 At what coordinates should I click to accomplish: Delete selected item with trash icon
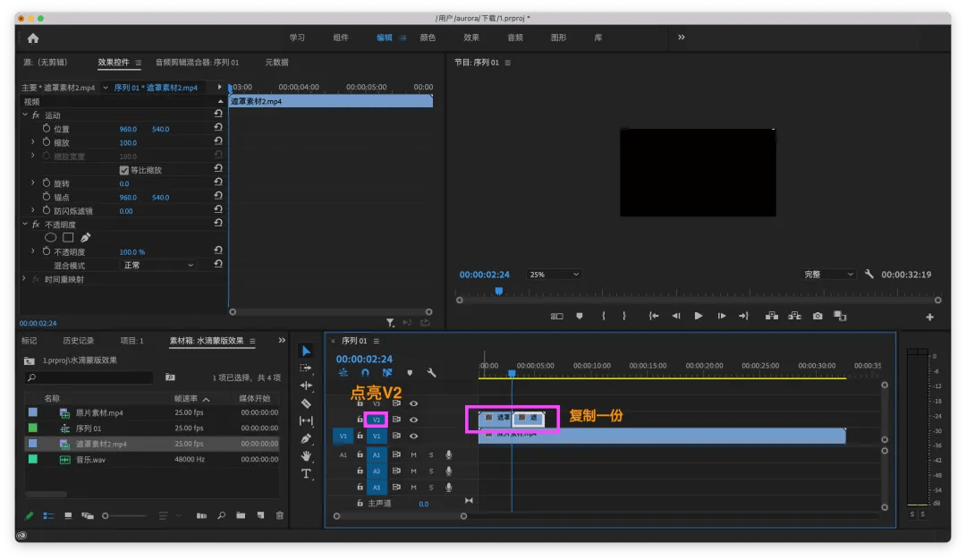pos(280,515)
